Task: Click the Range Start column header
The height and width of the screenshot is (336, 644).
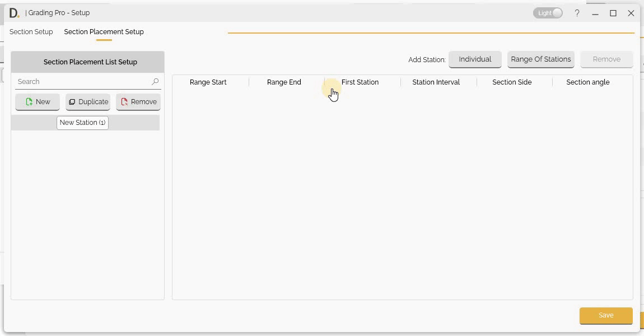Action: coord(208,82)
